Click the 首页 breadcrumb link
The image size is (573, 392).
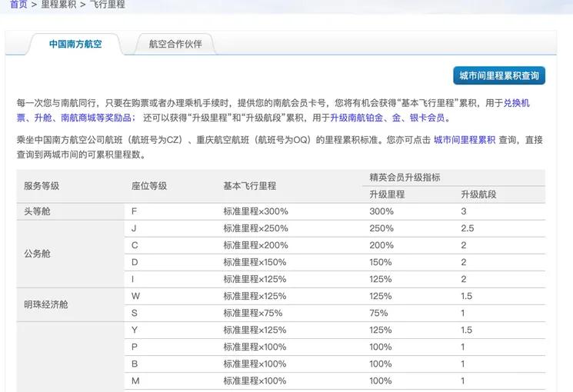tap(18, 5)
